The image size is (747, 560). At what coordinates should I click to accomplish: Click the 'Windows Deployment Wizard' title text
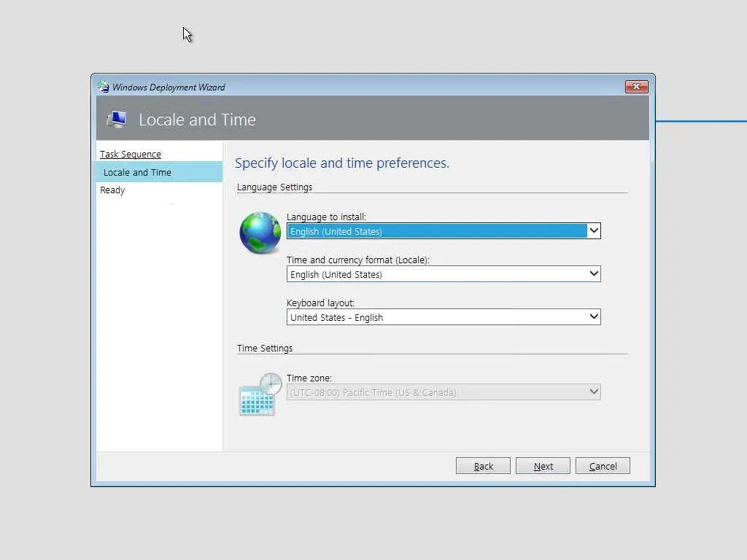pos(169,87)
